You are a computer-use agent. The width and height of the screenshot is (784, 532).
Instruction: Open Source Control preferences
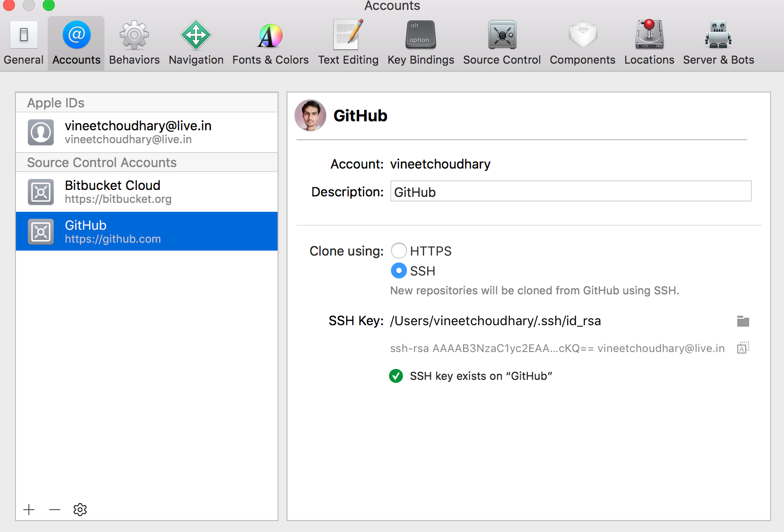coord(502,44)
